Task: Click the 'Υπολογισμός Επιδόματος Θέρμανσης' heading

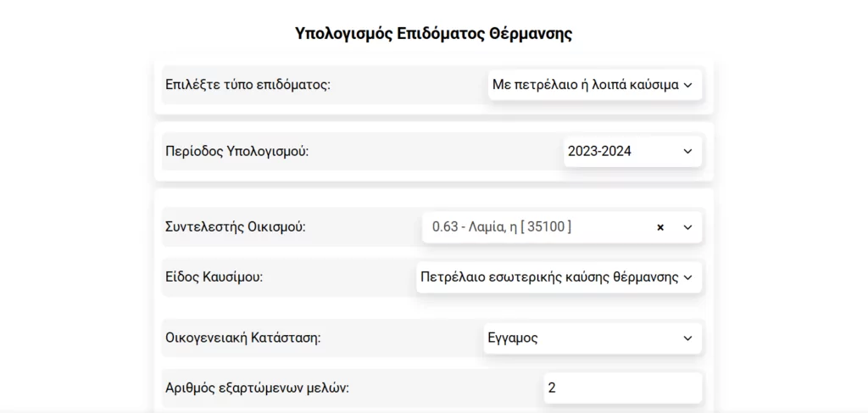Action: pos(433,34)
